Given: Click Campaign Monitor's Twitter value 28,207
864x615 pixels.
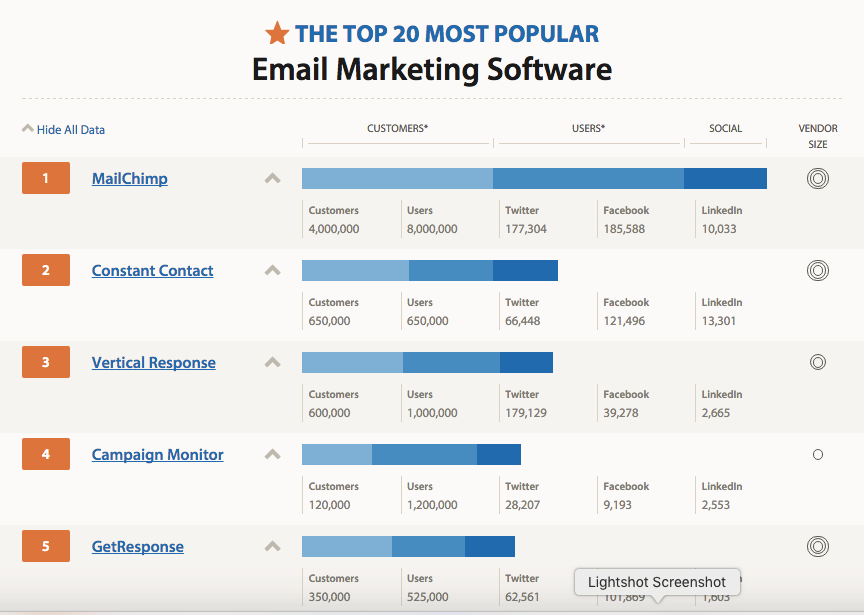Looking at the screenshot, I should click(522, 505).
